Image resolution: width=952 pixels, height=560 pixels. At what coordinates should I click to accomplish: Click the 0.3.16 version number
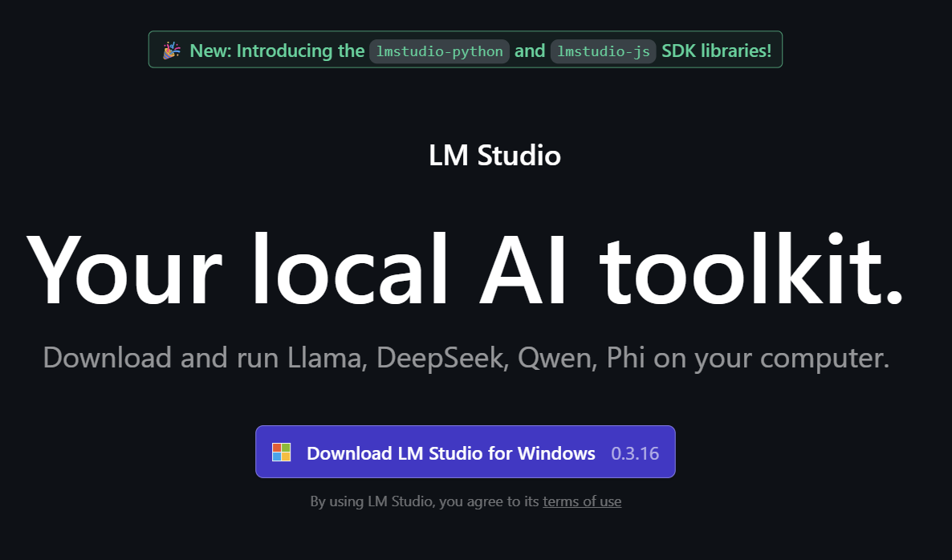pyautogui.click(x=635, y=453)
